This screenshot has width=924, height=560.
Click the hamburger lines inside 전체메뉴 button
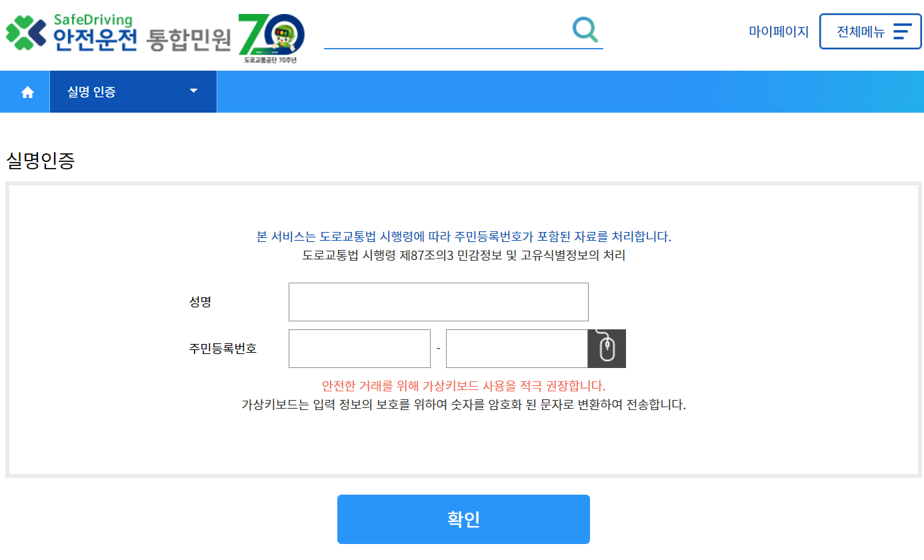903,31
